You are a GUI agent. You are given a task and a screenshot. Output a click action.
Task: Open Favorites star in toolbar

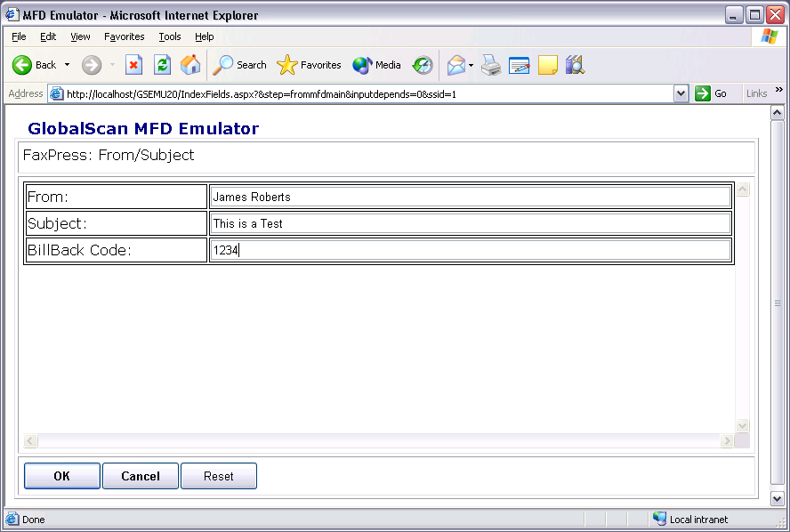309,65
